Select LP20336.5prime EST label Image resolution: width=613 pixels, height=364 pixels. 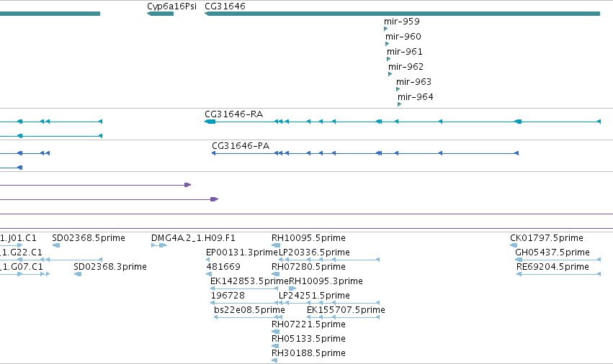click(x=314, y=252)
